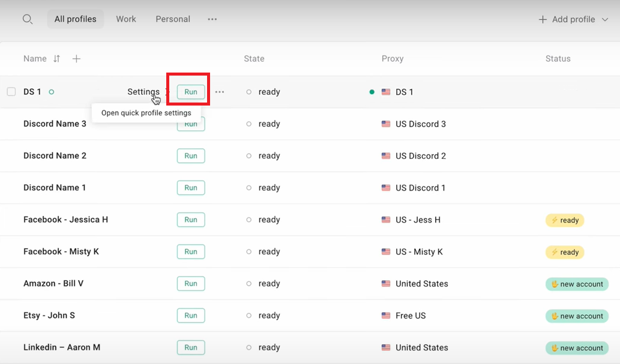Open the Discord Name 3 profile name
620x364 pixels.
tap(55, 124)
